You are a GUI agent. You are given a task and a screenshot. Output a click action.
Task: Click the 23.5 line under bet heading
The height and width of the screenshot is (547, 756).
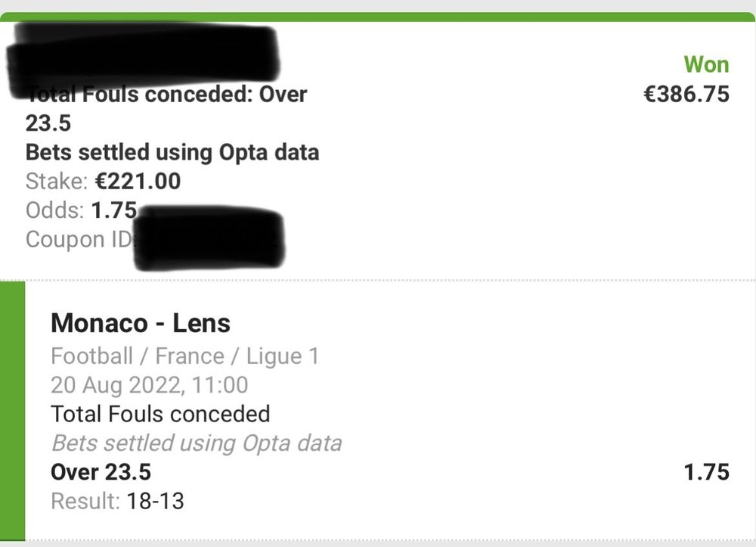tap(48, 123)
